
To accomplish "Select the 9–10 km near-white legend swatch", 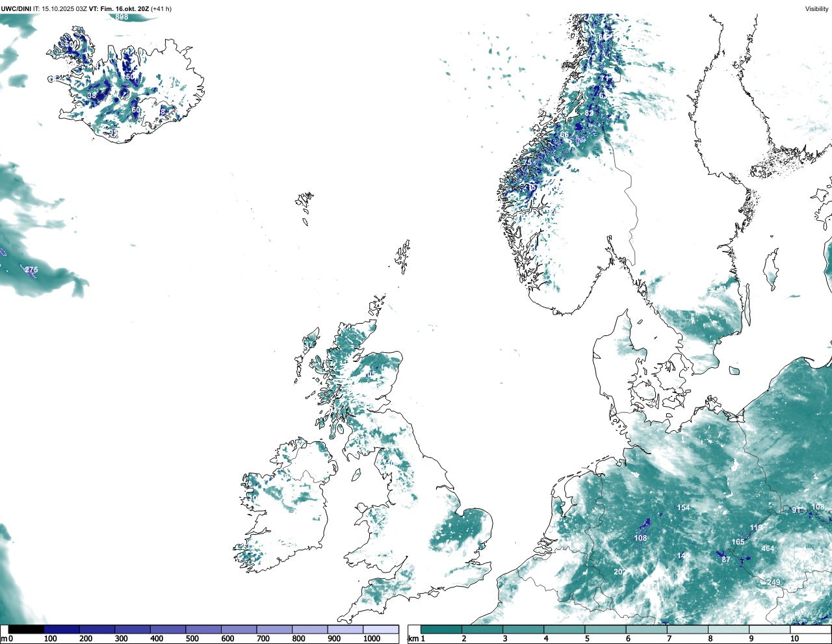I will 769,630.
